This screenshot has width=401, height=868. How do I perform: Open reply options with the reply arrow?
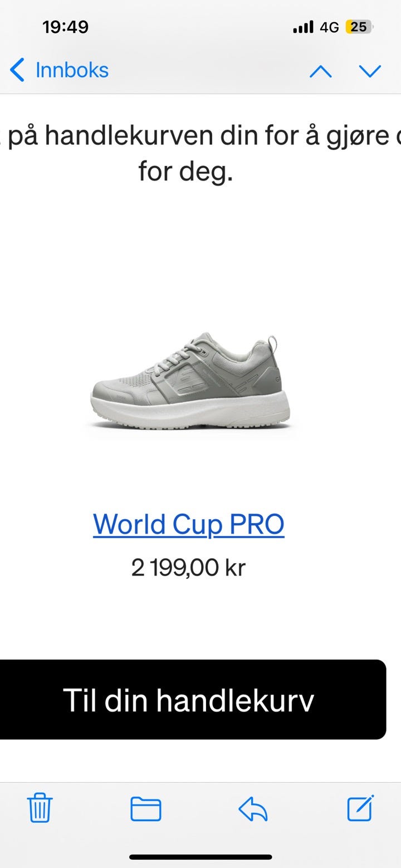(253, 808)
